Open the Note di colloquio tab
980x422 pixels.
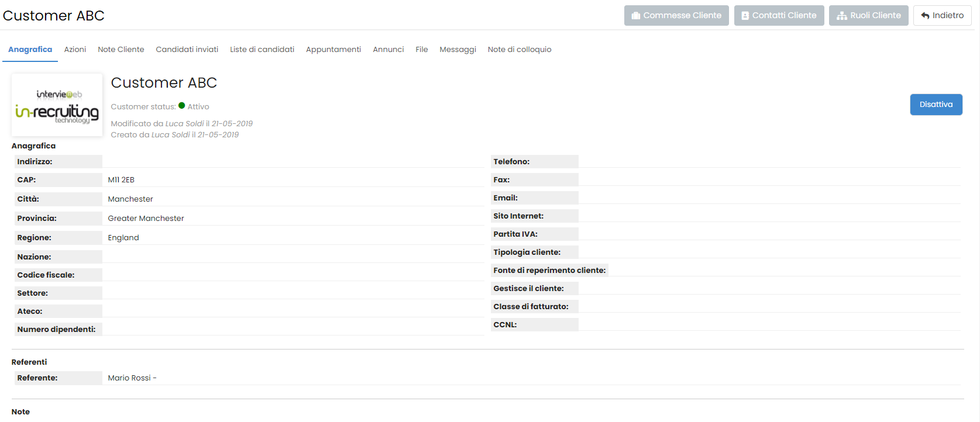[519, 50]
